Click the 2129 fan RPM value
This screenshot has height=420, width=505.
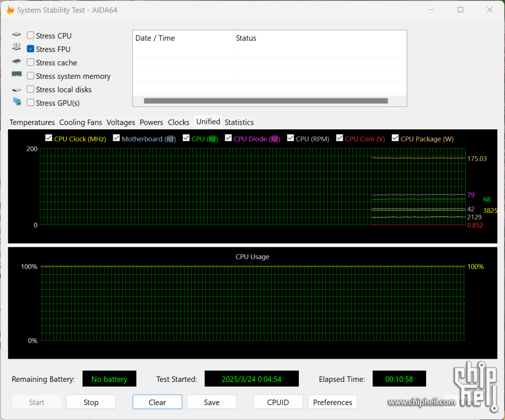pos(475,217)
